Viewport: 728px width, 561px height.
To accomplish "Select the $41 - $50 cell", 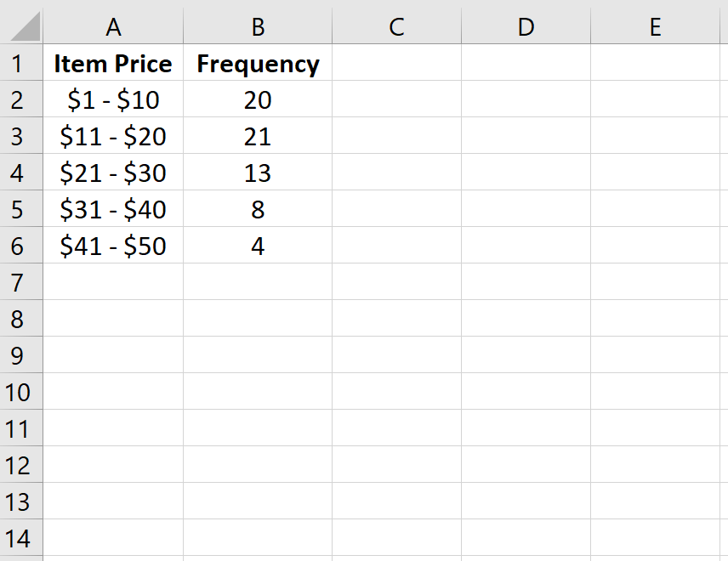I will click(113, 246).
